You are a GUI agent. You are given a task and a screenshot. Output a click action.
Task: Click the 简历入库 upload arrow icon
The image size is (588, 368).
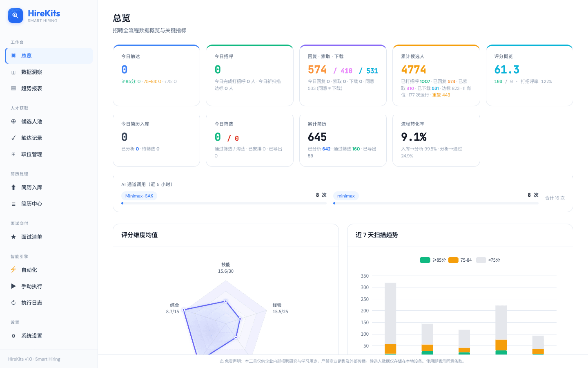13,187
